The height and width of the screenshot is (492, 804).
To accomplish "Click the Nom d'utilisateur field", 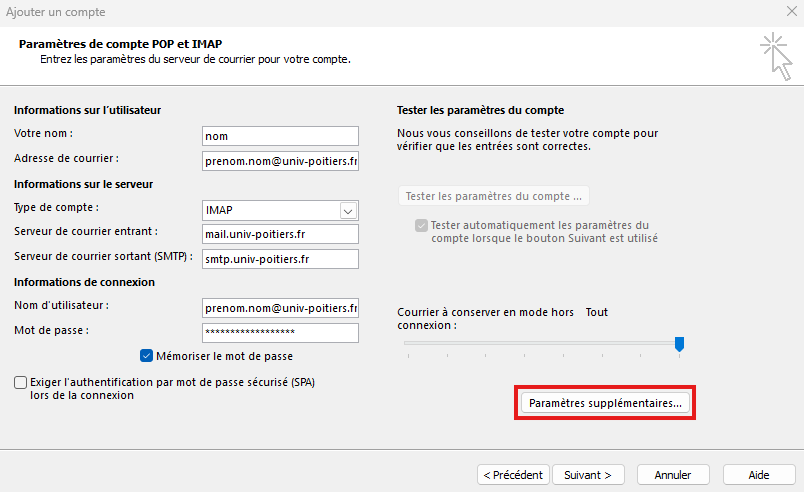I will pyautogui.click(x=280, y=308).
